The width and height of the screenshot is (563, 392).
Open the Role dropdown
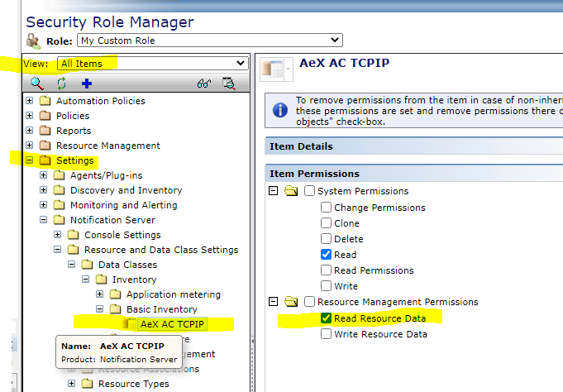pyautogui.click(x=210, y=40)
